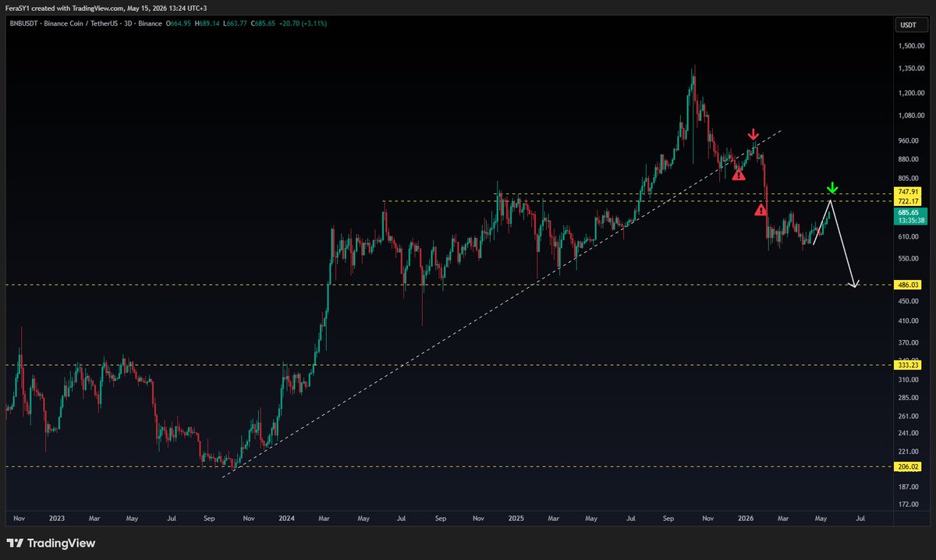Click the 261.00 price axis label
936x560 pixels.
pyautogui.click(x=909, y=416)
